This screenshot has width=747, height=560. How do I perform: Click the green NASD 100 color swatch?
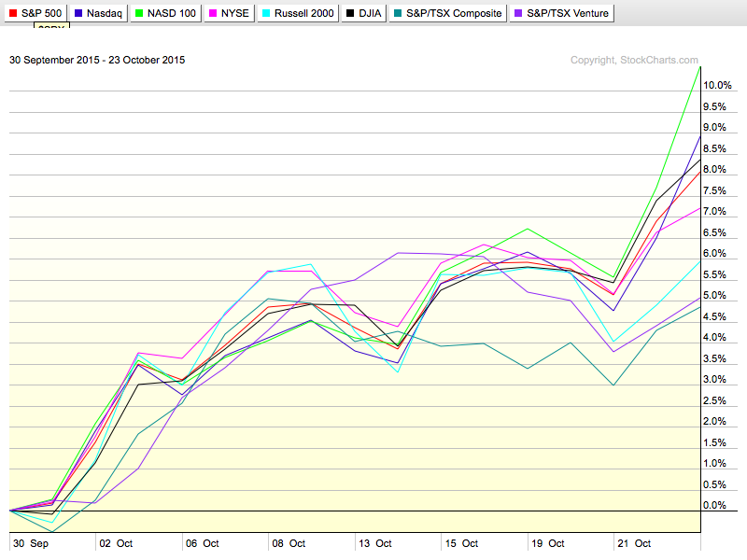point(139,13)
